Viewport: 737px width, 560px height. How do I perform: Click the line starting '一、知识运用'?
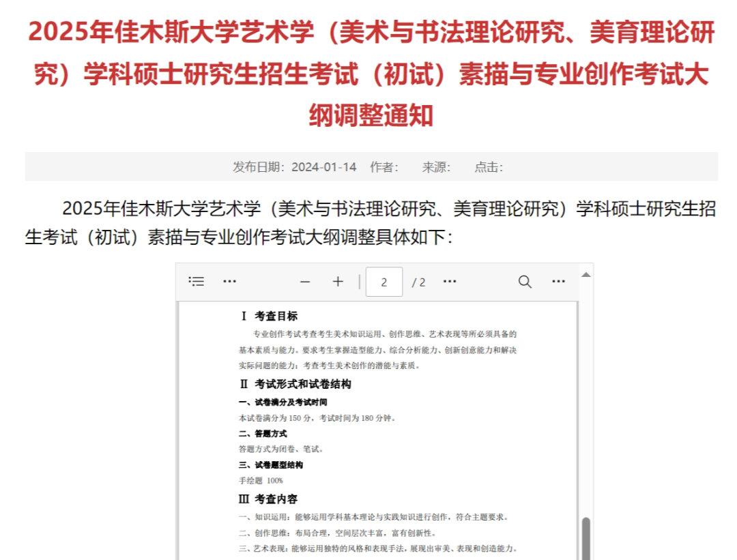374,517
